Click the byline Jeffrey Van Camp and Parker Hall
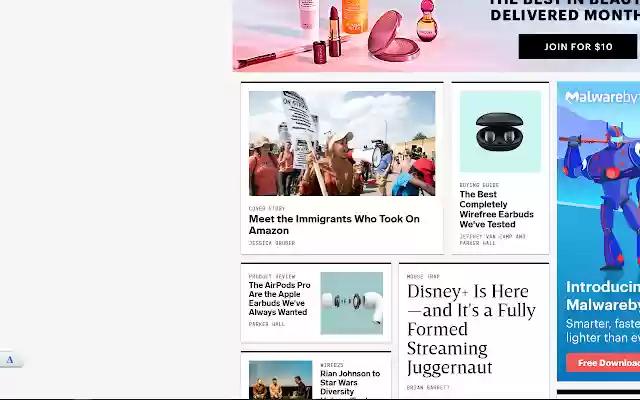The width and height of the screenshot is (640, 400). (493, 240)
